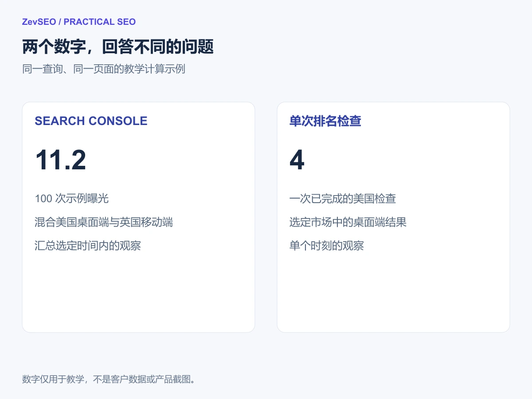The width and height of the screenshot is (532, 399).
Task: Click the ZevSEO / PRACTICAL SEO header text
Action: click(x=79, y=22)
